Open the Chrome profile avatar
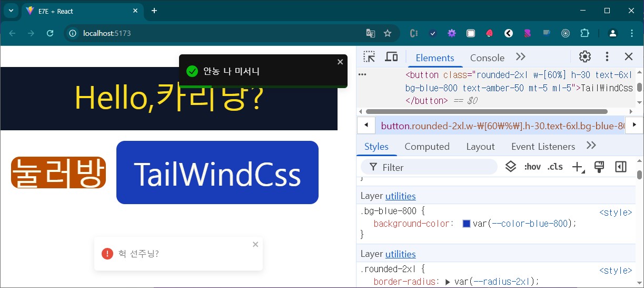This screenshot has width=644, height=288. click(x=613, y=33)
